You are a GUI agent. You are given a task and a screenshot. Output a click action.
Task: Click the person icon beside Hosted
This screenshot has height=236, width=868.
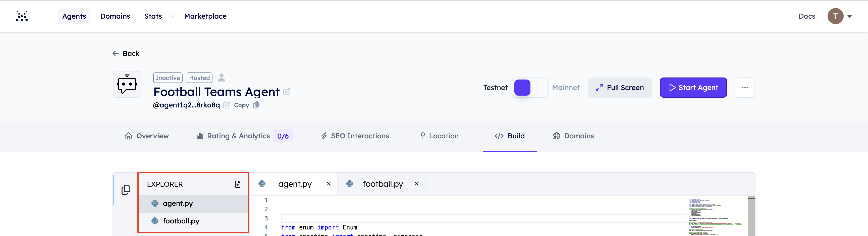pyautogui.click(x=221, y=78)
